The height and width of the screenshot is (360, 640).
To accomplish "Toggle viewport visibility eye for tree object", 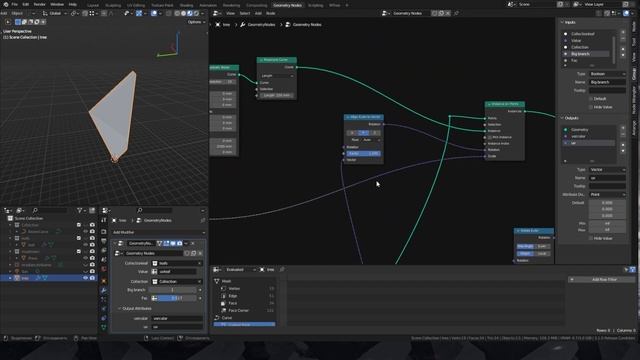I will 85,278.
